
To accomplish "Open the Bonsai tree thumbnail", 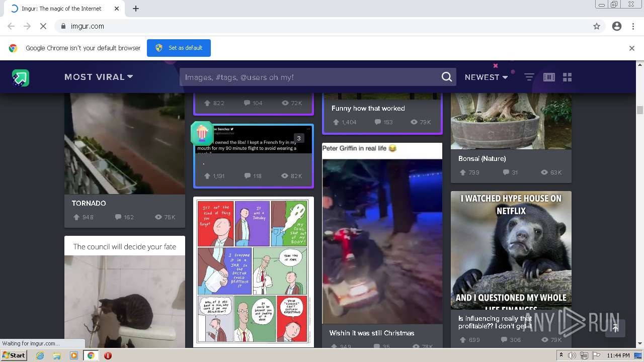I will (511, 121).
